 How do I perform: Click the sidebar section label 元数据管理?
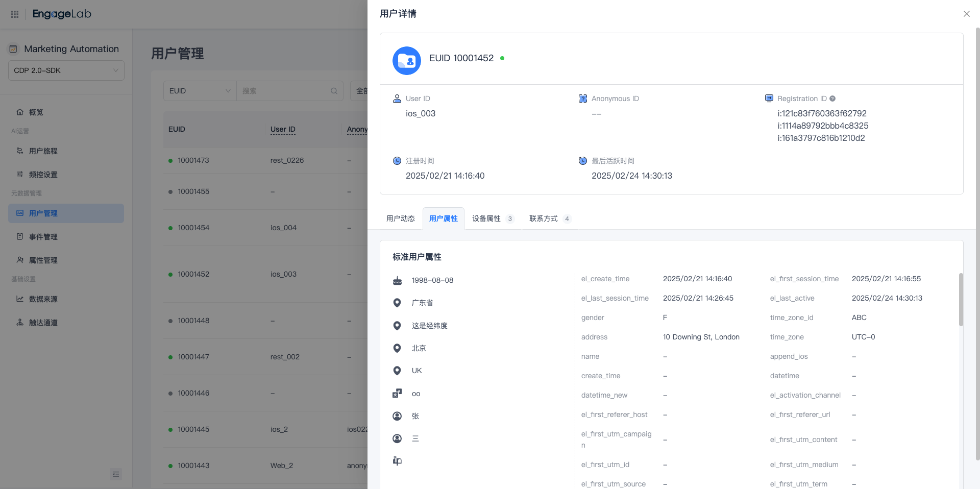27,193
